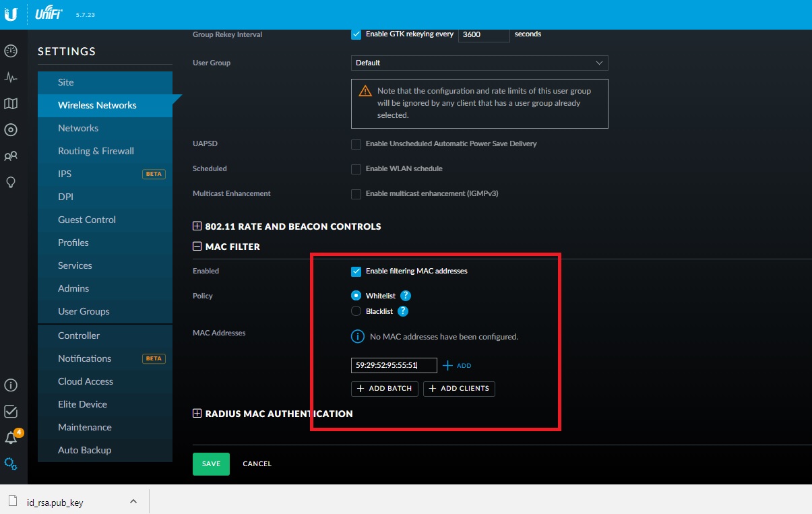812x514 pixels.
Task: Open the User Group dropdown
Action: click(479, 63)
